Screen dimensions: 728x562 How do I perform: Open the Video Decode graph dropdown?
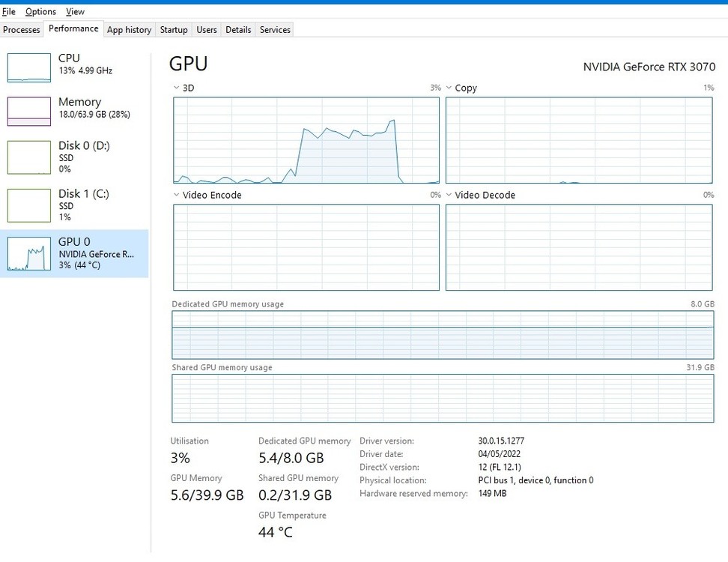point(449,196)
